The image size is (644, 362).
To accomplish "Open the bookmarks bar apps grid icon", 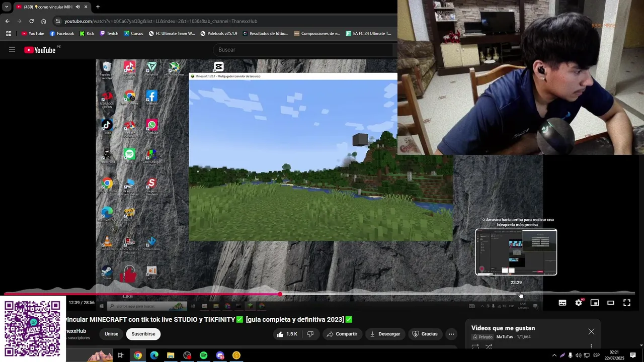I will click(9, 34).
